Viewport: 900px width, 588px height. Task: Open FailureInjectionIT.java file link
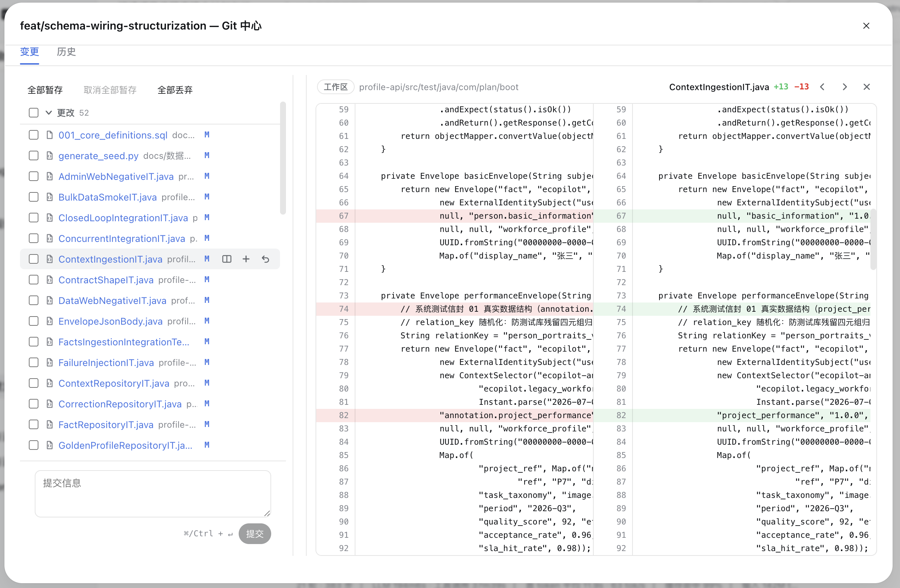coord(106,363)
